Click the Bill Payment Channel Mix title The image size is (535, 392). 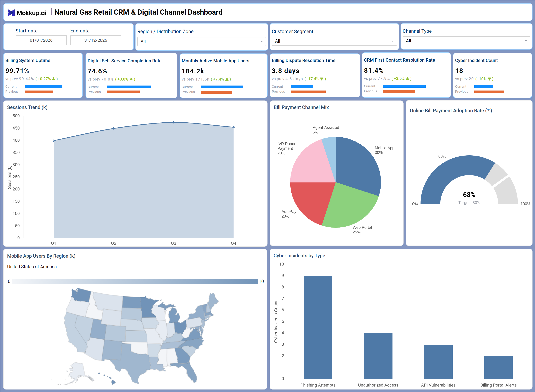(x=301, y=107)
